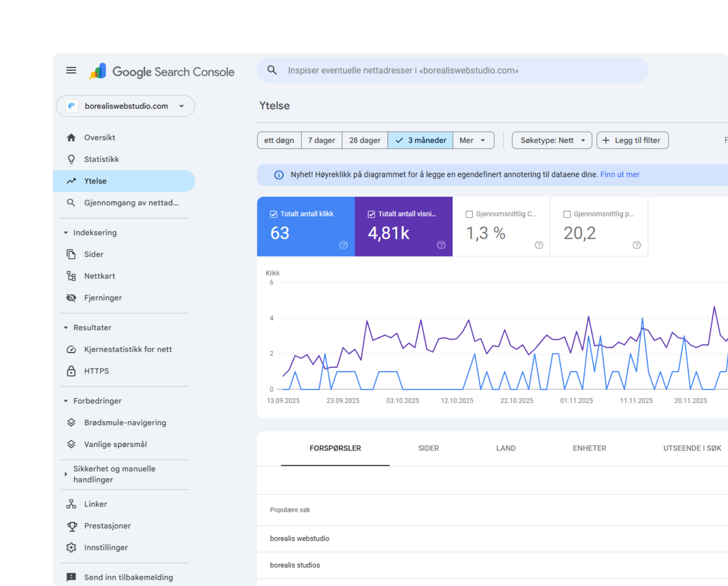Open Innstillinger gear icon
The height and width of the screenshot is (586, 728).
[x=71, y=548]
